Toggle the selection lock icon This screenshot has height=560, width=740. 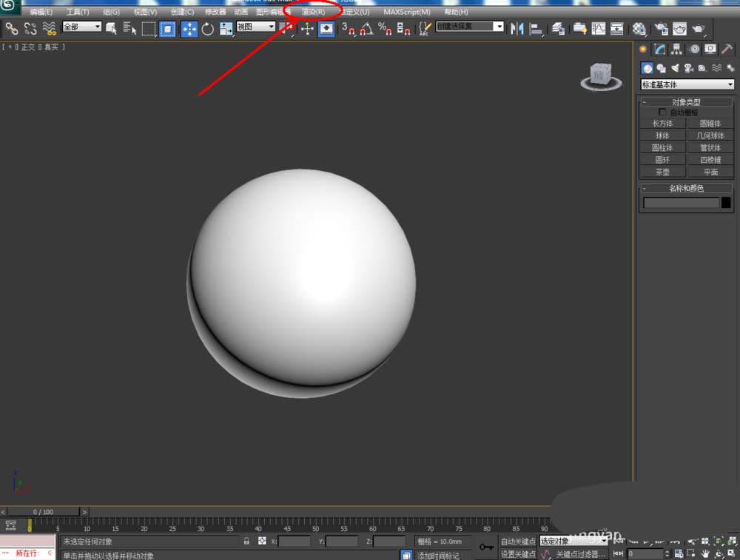[x=246, y=542]
